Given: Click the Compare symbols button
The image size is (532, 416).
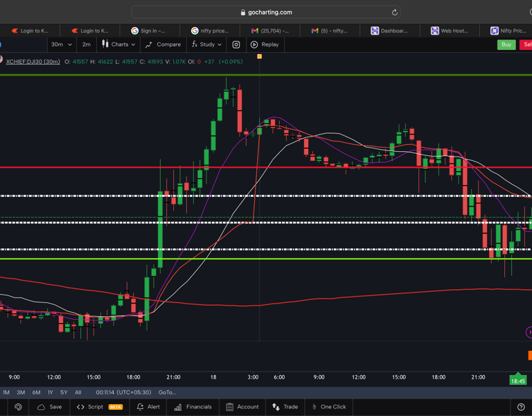Looking at the screenshot, I should [x=163, y=44].
